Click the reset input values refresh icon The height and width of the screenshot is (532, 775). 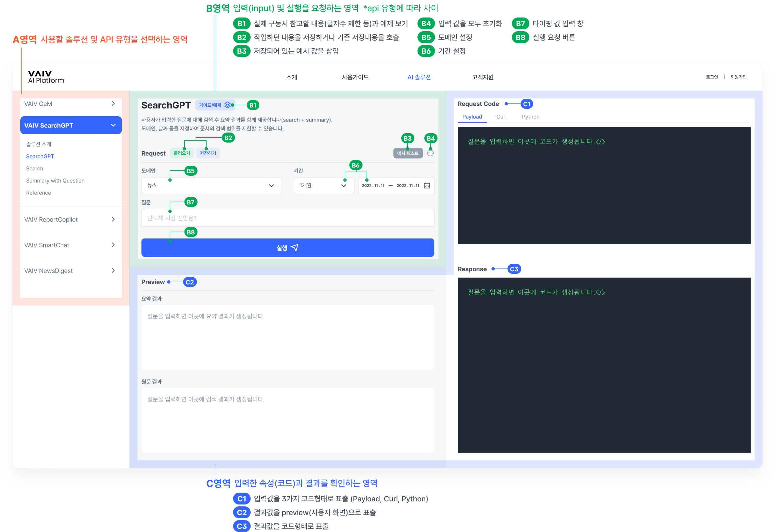pos(430,153)
